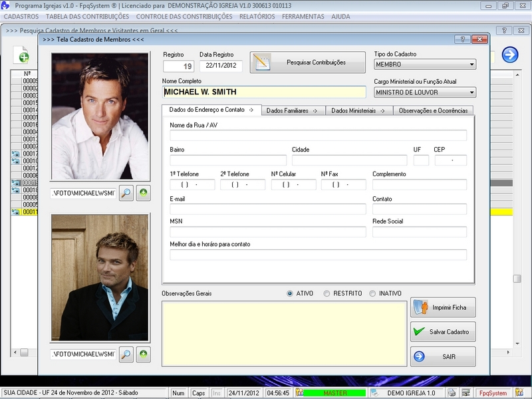The width and height of the screenshot is (532, 399).
Task: Click the Imprimir Ficha button
Action: click(x=443, y=307)
